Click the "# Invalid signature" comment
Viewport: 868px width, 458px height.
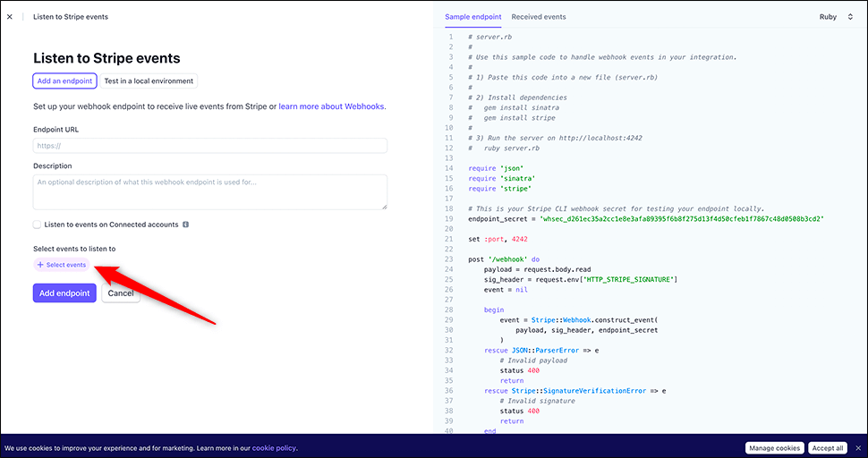(x=537, y=401)
